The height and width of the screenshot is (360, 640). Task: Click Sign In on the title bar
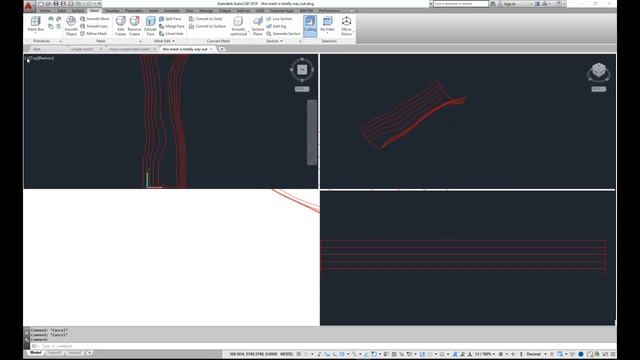pyautogui.click(x=510, y=4)
